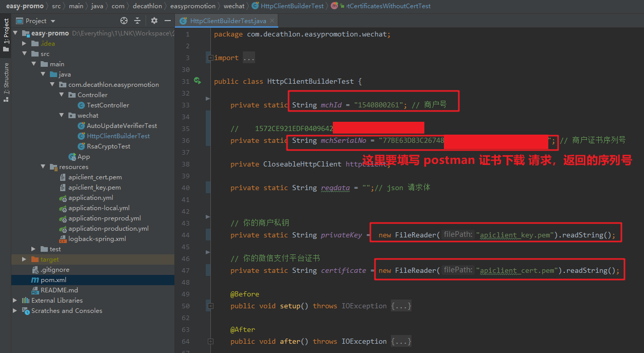Image resolution: width=644 pixels, height=353 pixels.
Task: Click the run class gutter icon
Action: pos(197,81)
